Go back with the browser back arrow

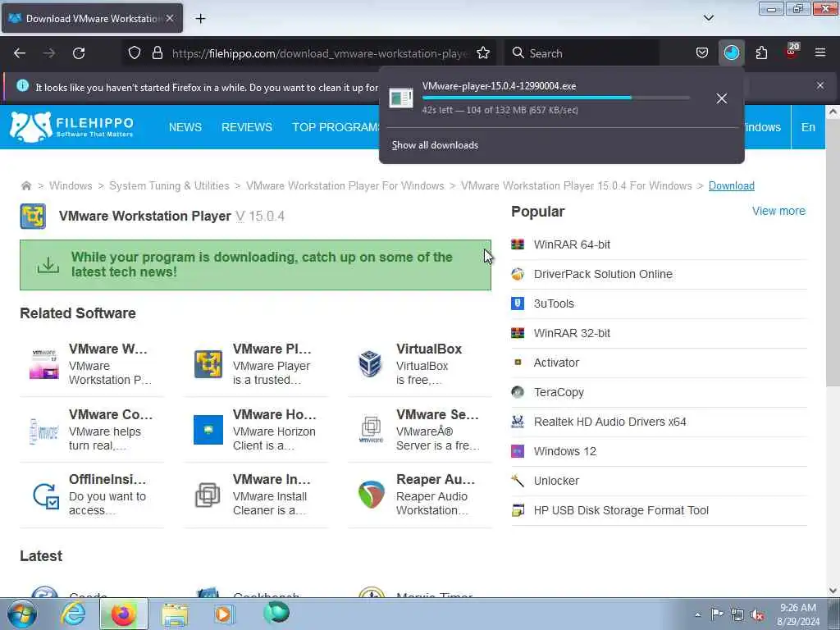[x=20, y=53]
